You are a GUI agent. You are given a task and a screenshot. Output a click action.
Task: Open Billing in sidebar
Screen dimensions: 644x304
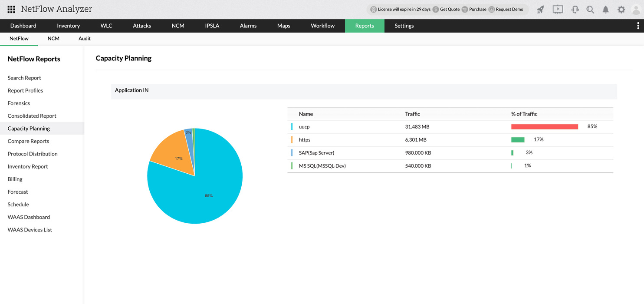[x=15, y=179]
